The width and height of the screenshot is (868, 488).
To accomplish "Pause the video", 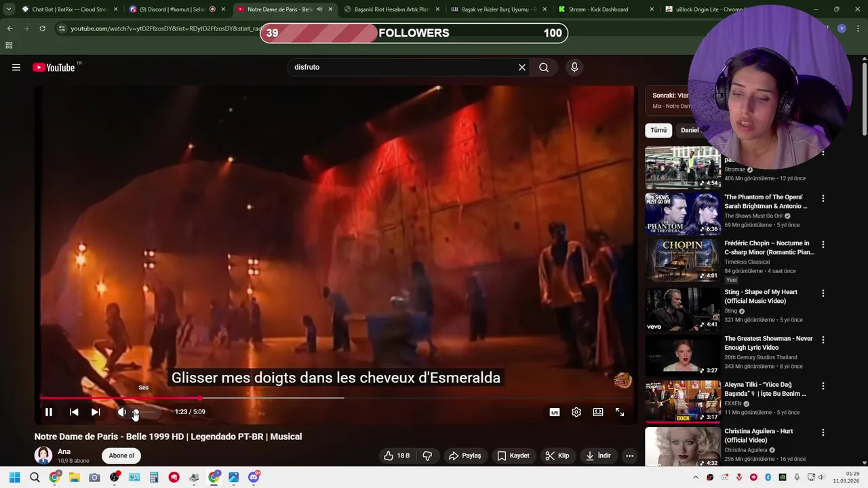I will (x=49, y=412).
